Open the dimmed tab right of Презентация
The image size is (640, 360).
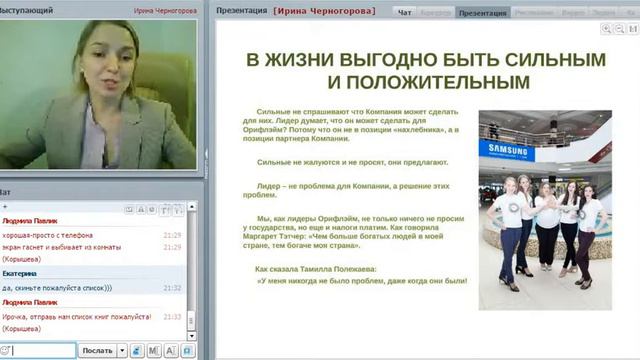point(534,13)
